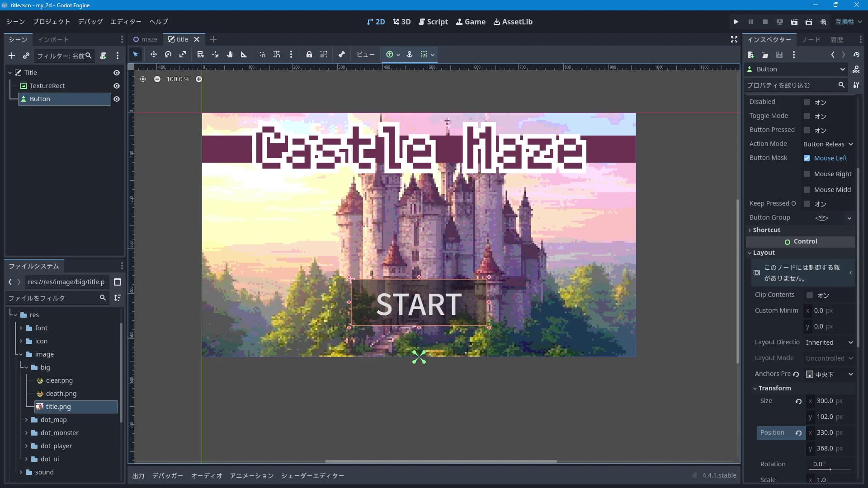Open the シーン menu
The width and height of the screenshot is (868, 488).
click(x=16, y=22)
